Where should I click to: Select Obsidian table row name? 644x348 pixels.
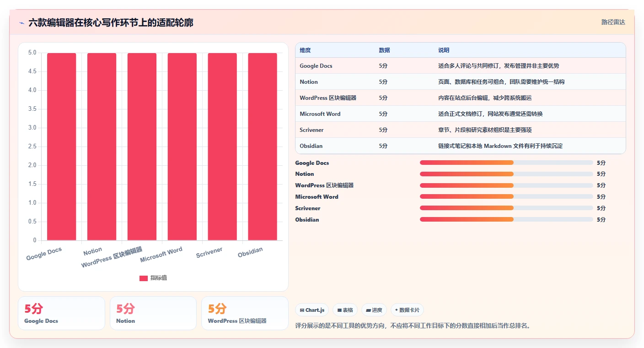click(311, 146)
